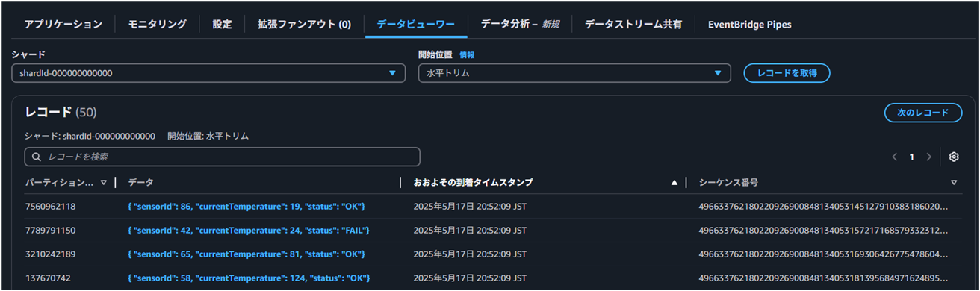980x291 pixels.
Task: Open data record for sensorId 65
Action: point(246,254)
